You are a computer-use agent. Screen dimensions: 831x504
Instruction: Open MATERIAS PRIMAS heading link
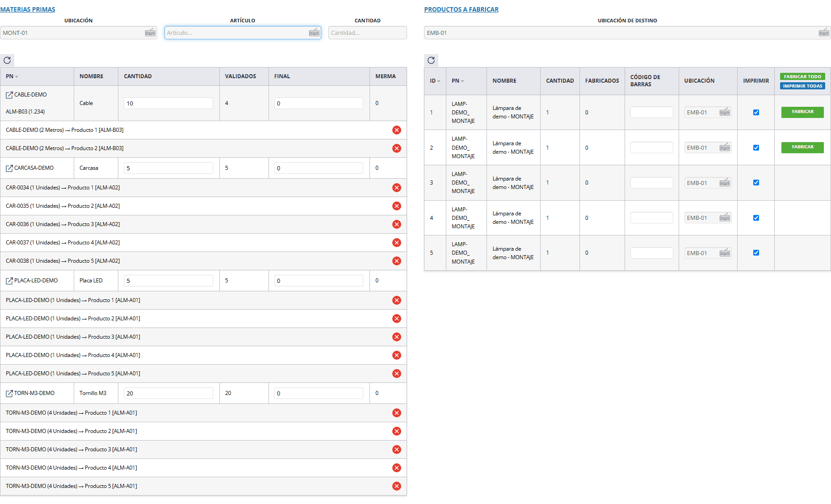28,9
